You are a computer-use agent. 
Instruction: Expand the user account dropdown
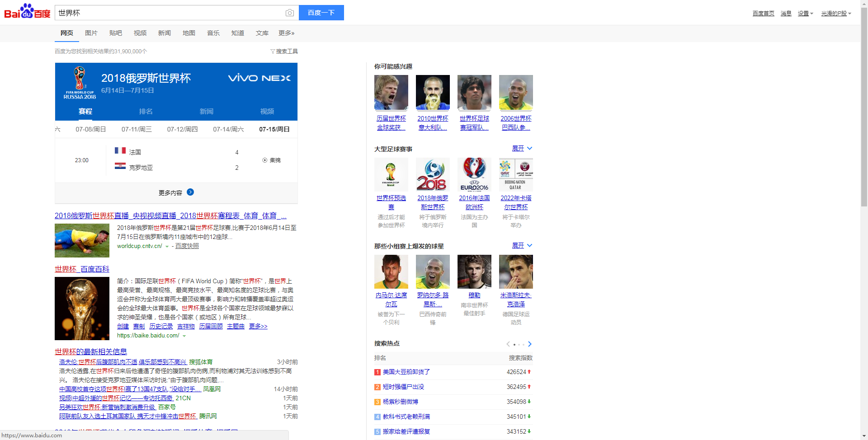click(x=836, y=14)
